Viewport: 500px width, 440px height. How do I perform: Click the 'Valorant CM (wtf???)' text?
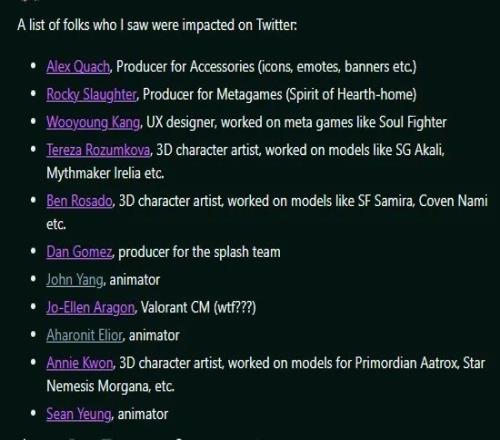[x=198, y=308]
